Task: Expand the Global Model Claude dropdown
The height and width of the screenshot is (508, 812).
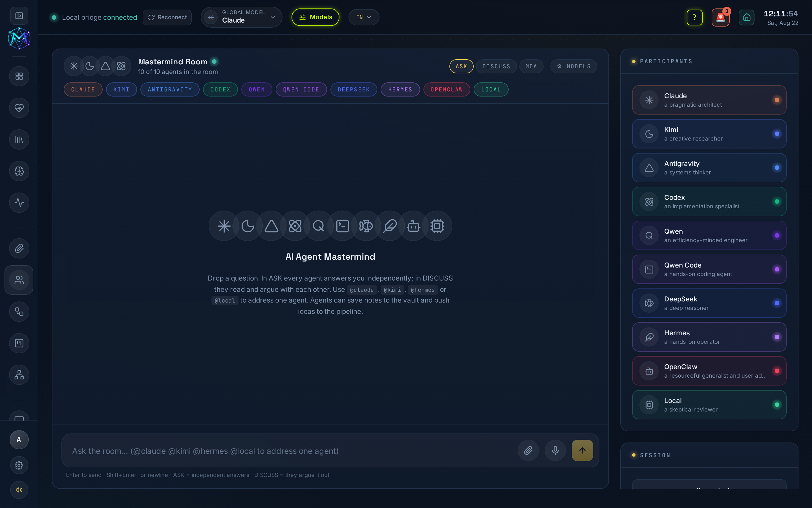Action: (241, 17)
